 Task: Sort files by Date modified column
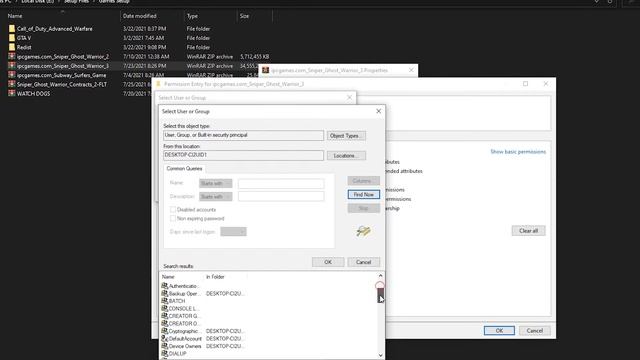[x=140, y=16]
